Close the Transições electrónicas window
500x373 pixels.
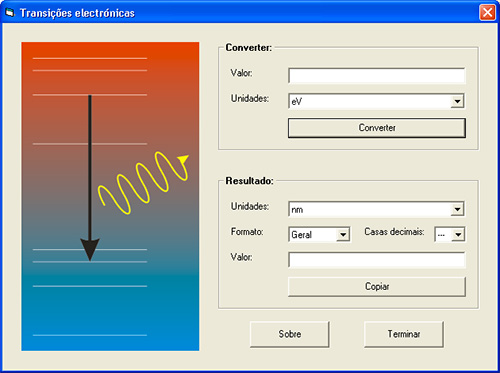pos(487,13)
